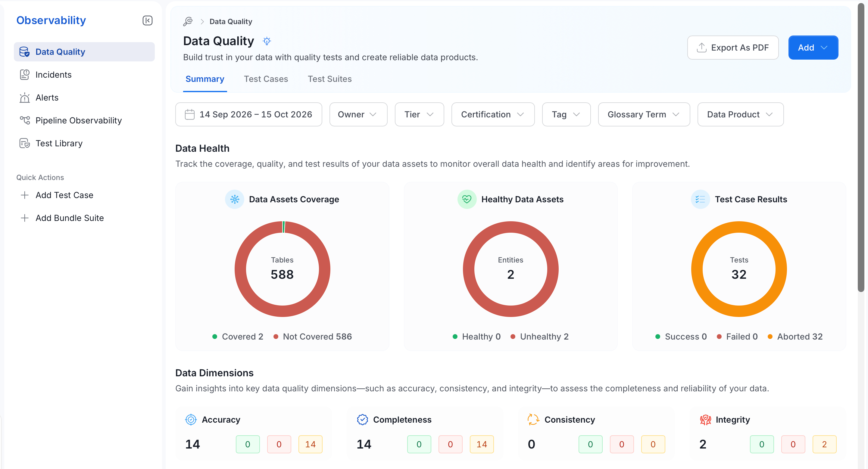This screenshot has height=469, width=868.
Task: Click the Incidents sidebar icon
Action: click(x=24, y=75)
